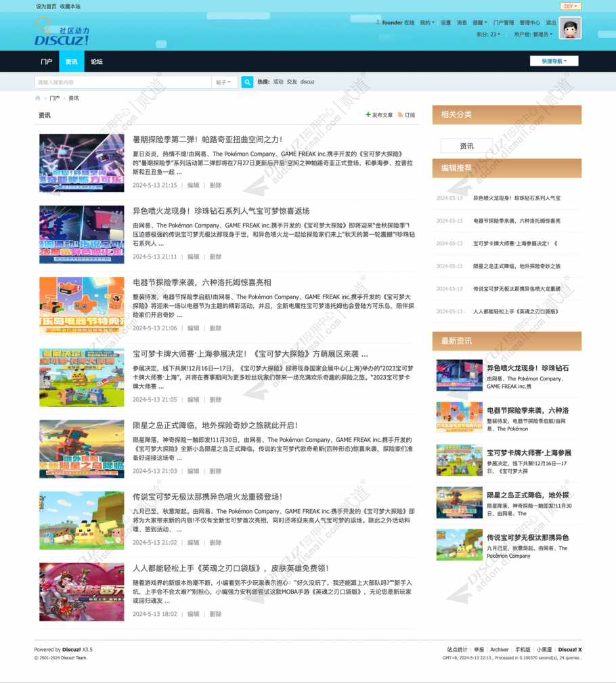Open the user avatar picture
Viewport: 616px width, 683px height.
pos(570,28)
